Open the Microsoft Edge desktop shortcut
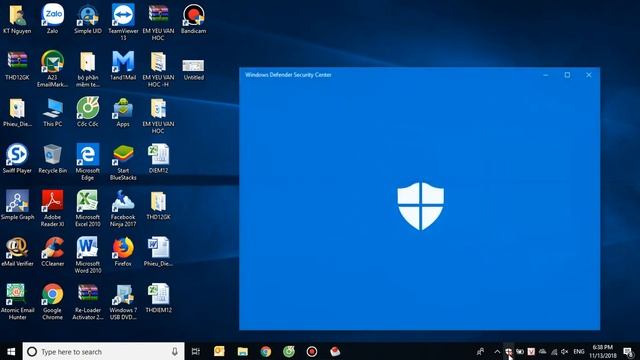The image size is (640, 360). pos(88,162)
